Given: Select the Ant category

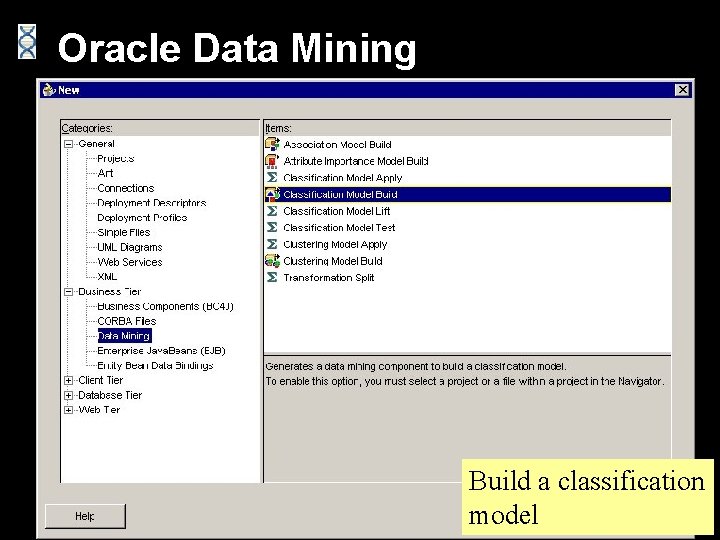Looking at the screenshot, I should point(105,173).
